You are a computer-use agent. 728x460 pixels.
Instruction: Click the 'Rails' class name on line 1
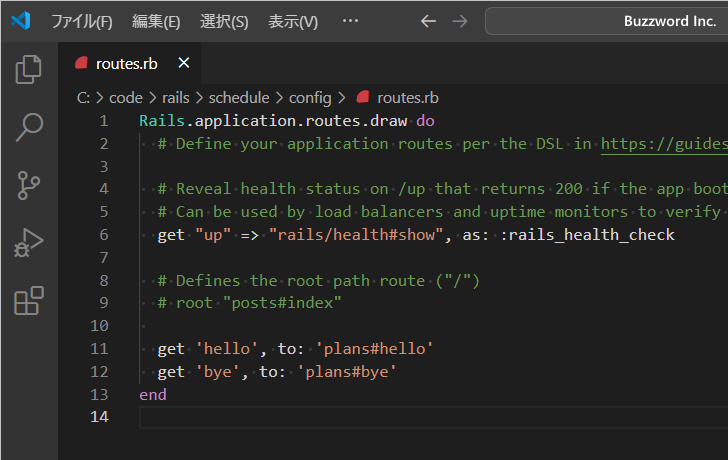(162, 121)
